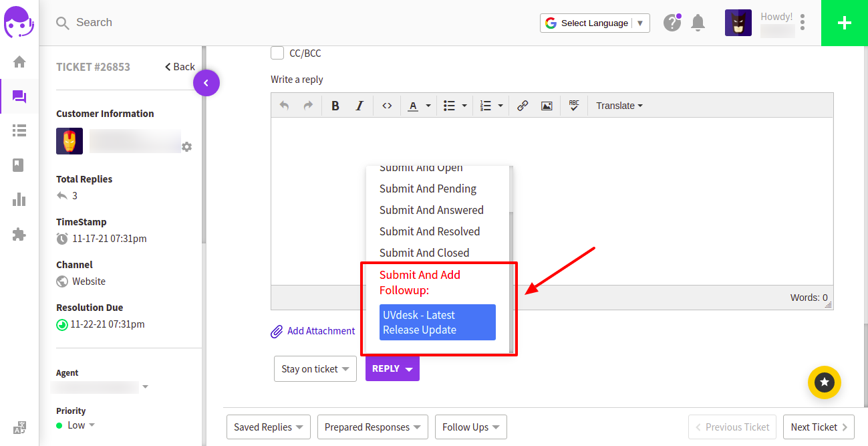The width and height of the screenshot is (868, 446).
Task: Expand the bullet list style arrow
Action: coord(464,106)
